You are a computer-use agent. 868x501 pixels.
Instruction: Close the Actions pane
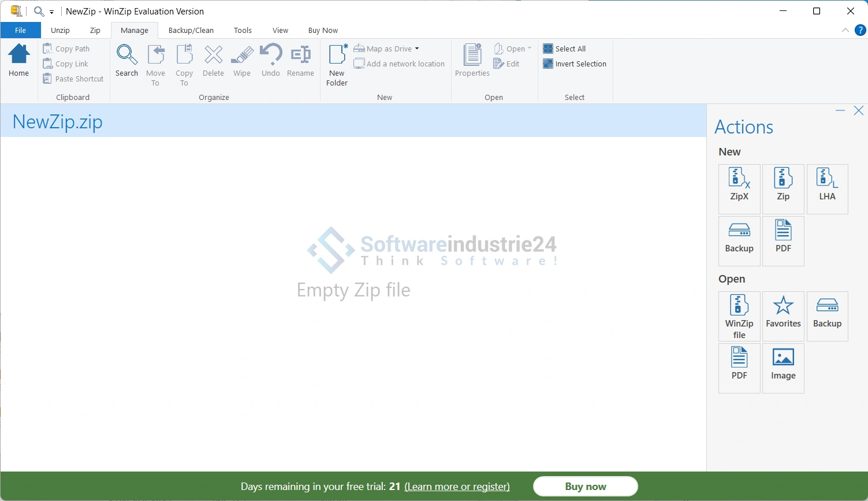(x=859, y=111)
